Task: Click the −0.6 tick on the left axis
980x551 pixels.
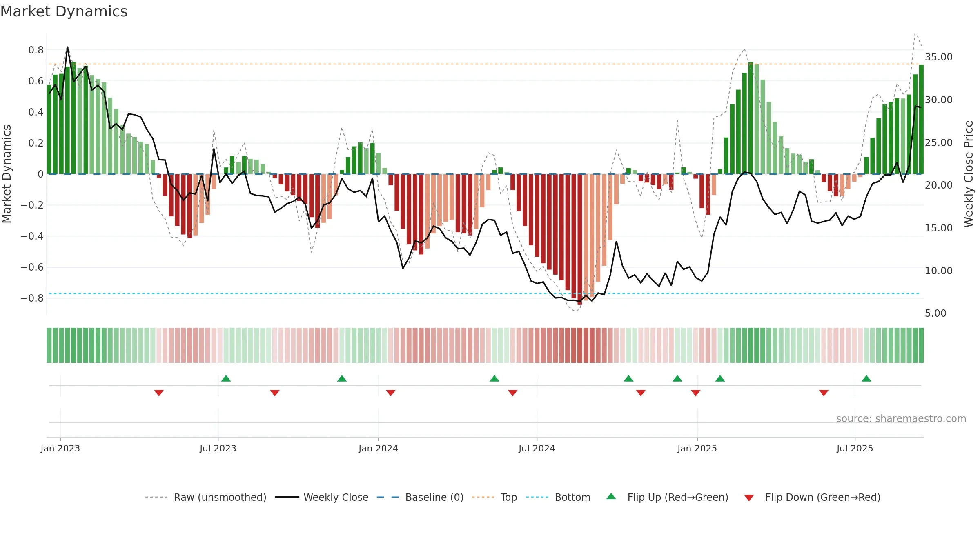Action: [x=32, y=267]
